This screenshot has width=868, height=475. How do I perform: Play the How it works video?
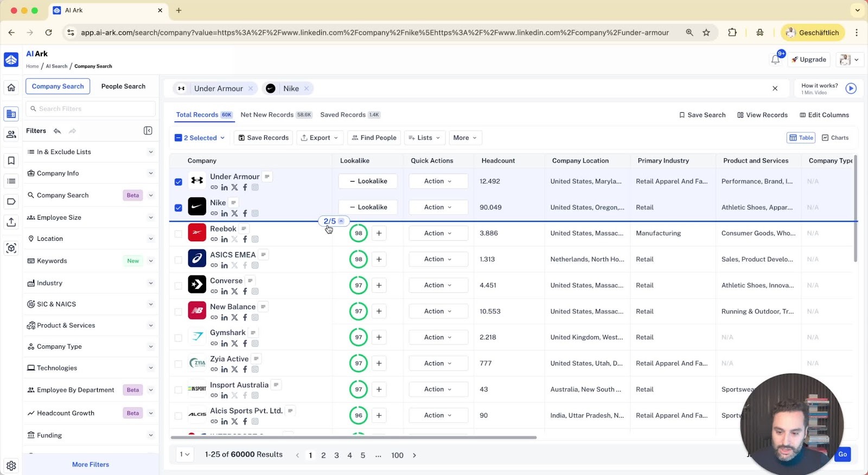[851, 88]
